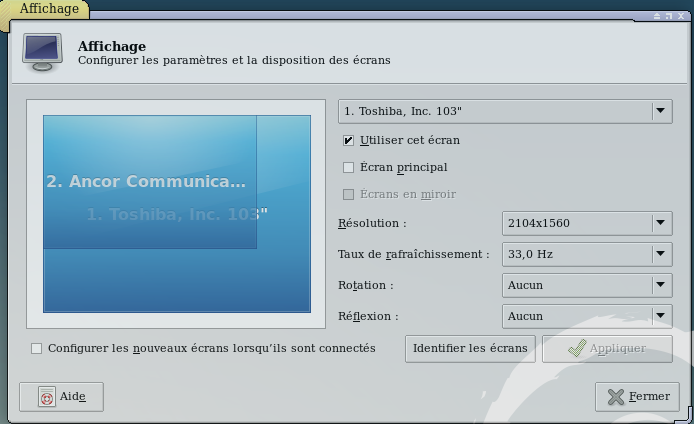694x424 pixels.
Task: Open the Rotation dropdown
Action: pos(587,285)
